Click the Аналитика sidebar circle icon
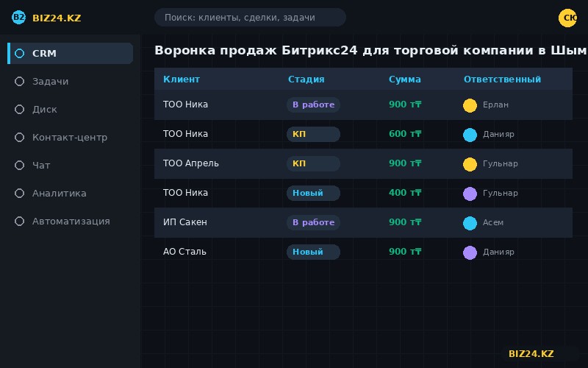 20,194
